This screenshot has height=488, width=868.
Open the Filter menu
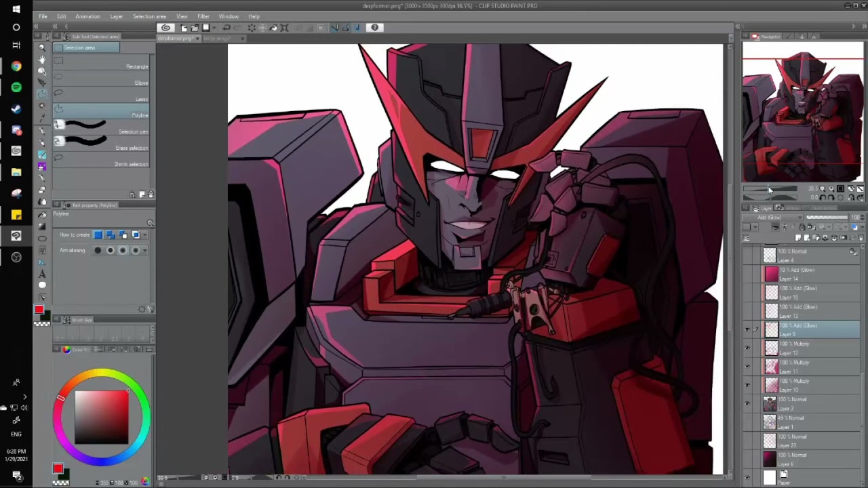click(203, 16)
